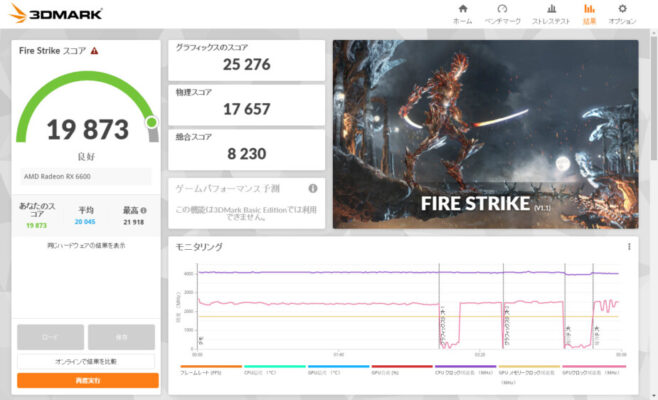Click the graphics score value 25 276
The width and height of the screenshot is (658, 400).
coord(247,65)
